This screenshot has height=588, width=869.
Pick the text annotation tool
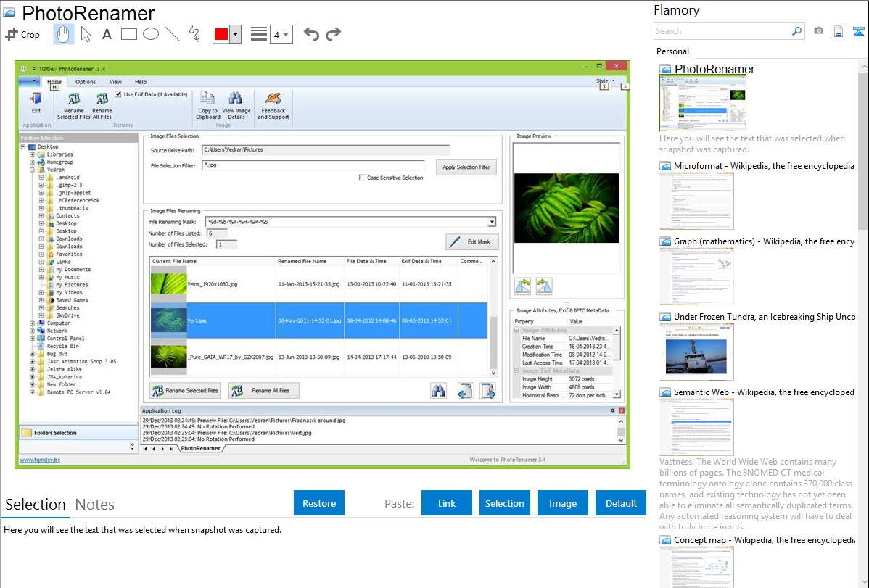coord(107,34)
